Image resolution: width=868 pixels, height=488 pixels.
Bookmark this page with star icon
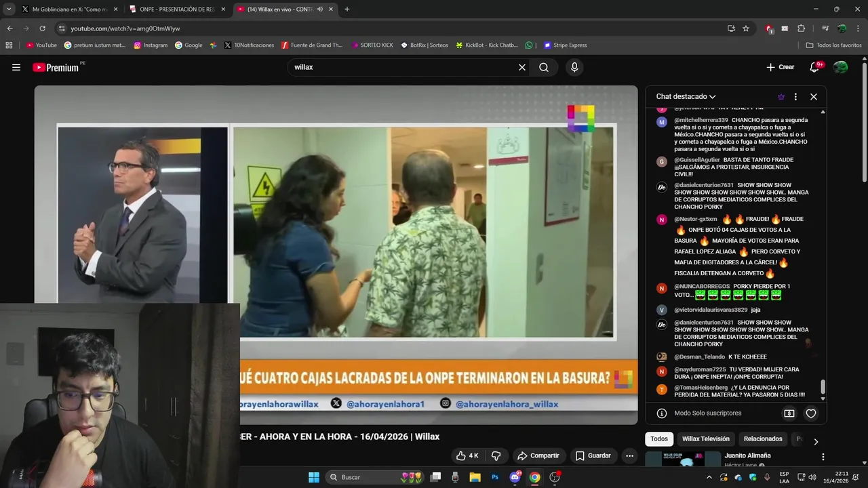(746, 28)
